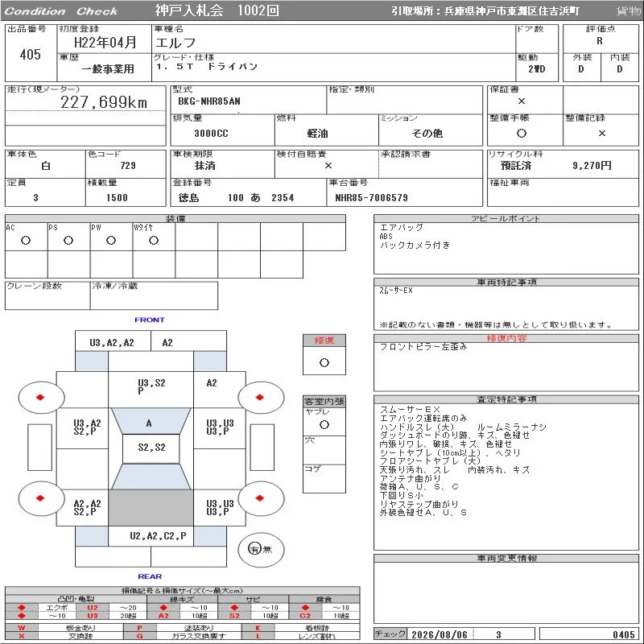This screenshot has height=644, width=644.
Task: Click the spare tire 有/無 circle indicator
Action: point(261,549)
